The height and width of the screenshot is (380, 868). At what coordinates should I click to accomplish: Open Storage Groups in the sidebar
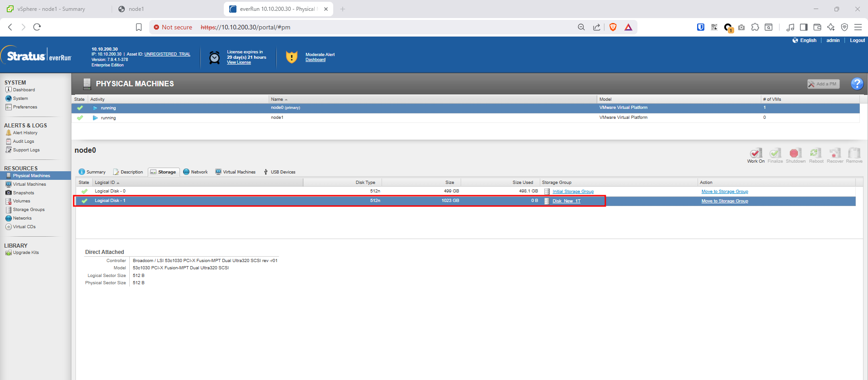(x=28, y=210)
